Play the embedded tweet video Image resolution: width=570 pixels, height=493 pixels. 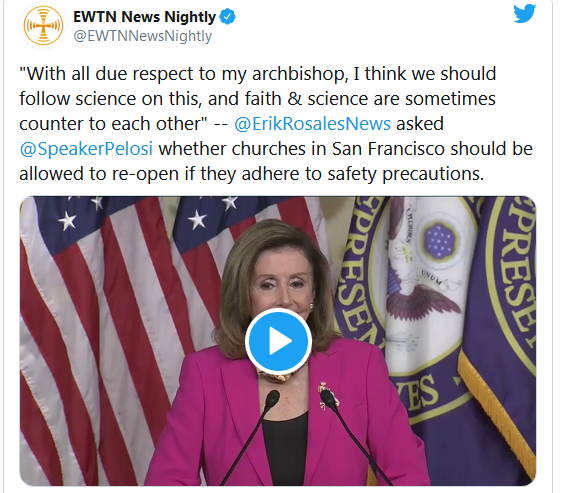[x=278, y=341]
